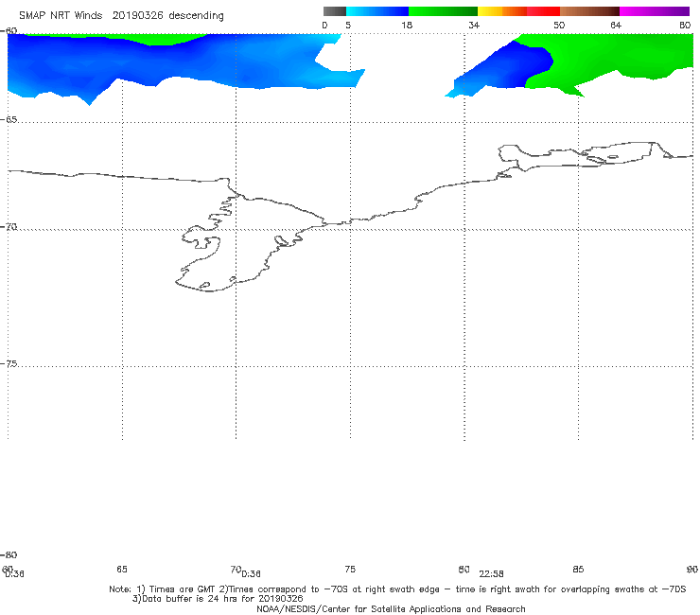Click the green segment of the color scale
The height and width of the screenshot is (615, 700).
[443, 11]
